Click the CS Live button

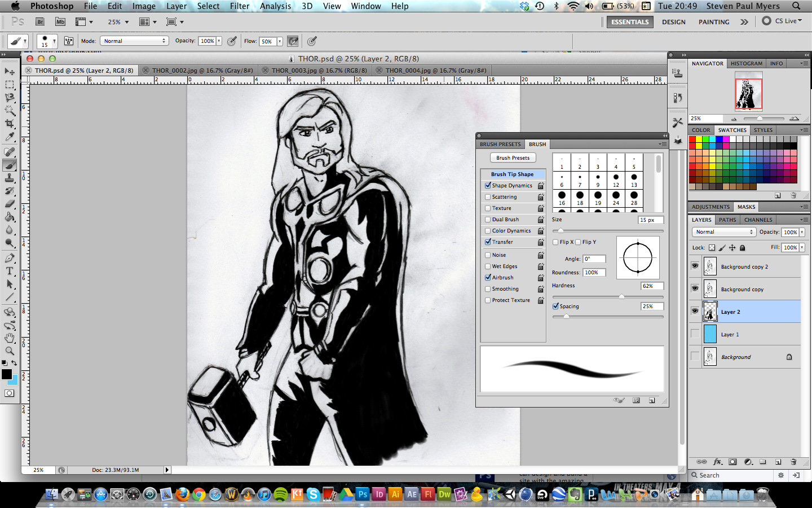coord(782,21)
